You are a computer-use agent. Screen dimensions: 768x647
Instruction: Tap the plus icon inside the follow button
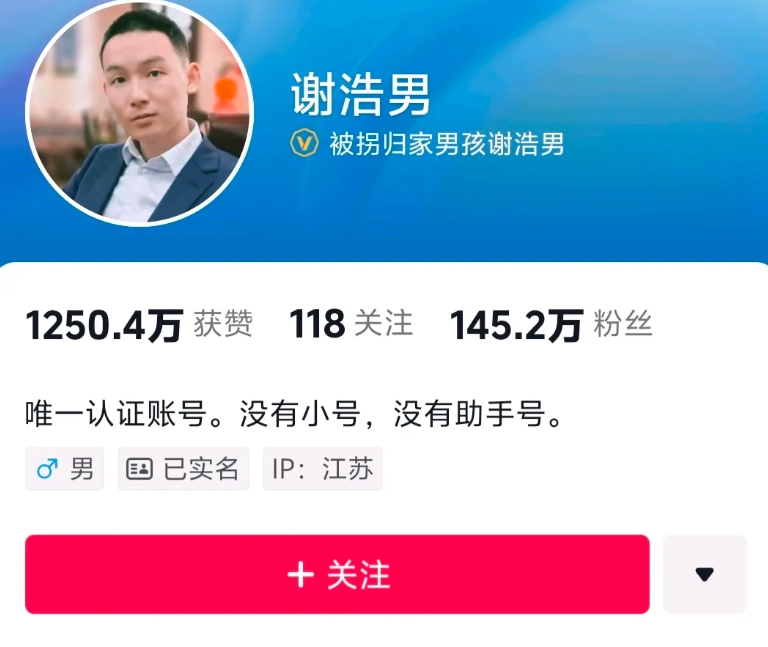click(x=300, y=575)
